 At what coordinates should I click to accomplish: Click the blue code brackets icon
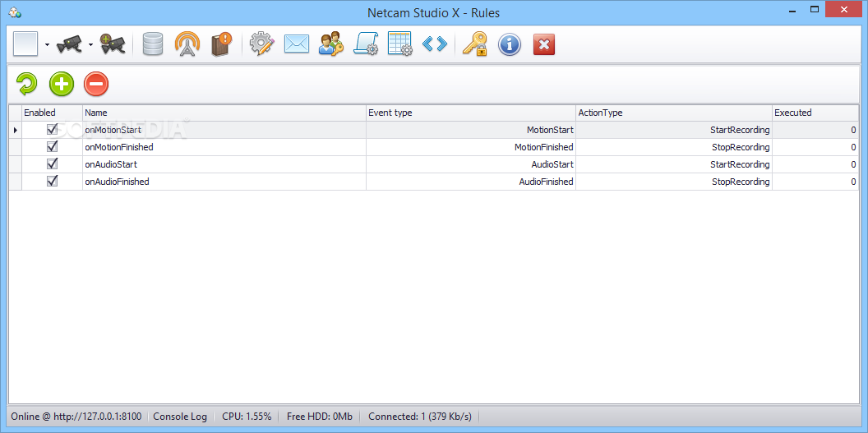click(435, 44)
